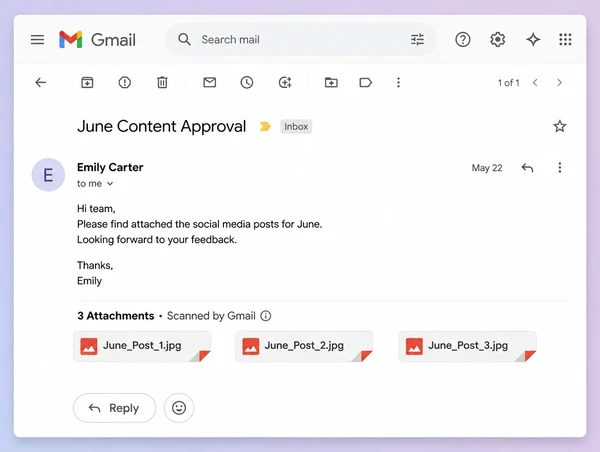Open message More options beside reply arrow
Viewport: 600px width, 452px height.
[559, 168]
